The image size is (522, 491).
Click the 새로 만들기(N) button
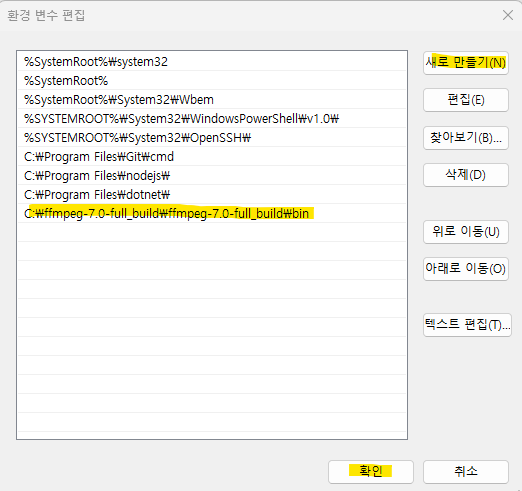466,63
